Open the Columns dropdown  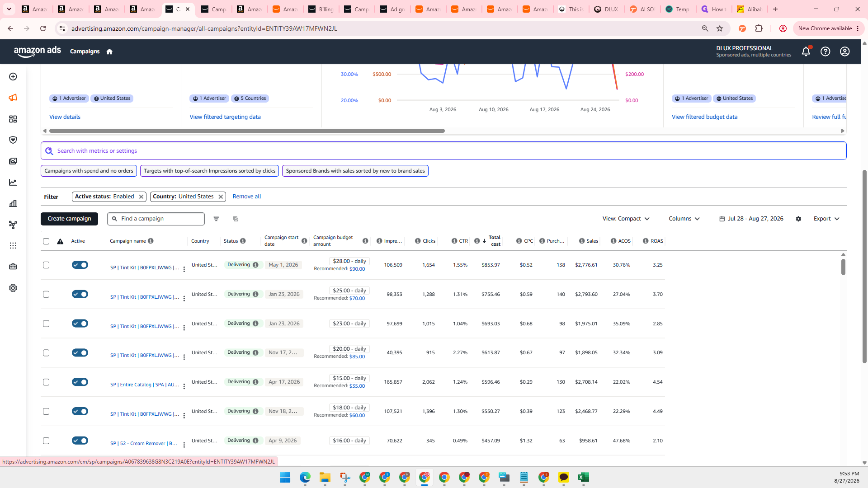[x=684, y=219]
